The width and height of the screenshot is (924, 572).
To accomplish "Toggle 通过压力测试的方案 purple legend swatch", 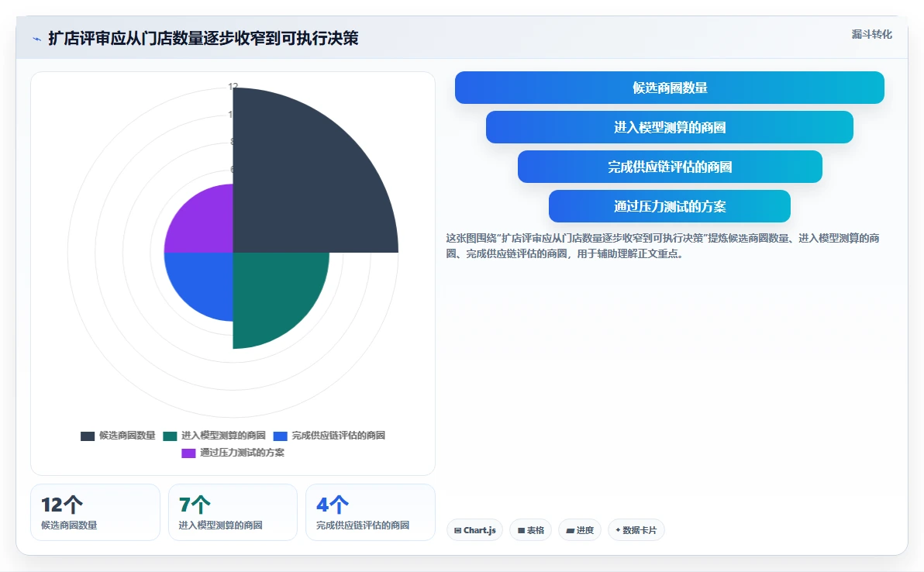I will 188,453.
